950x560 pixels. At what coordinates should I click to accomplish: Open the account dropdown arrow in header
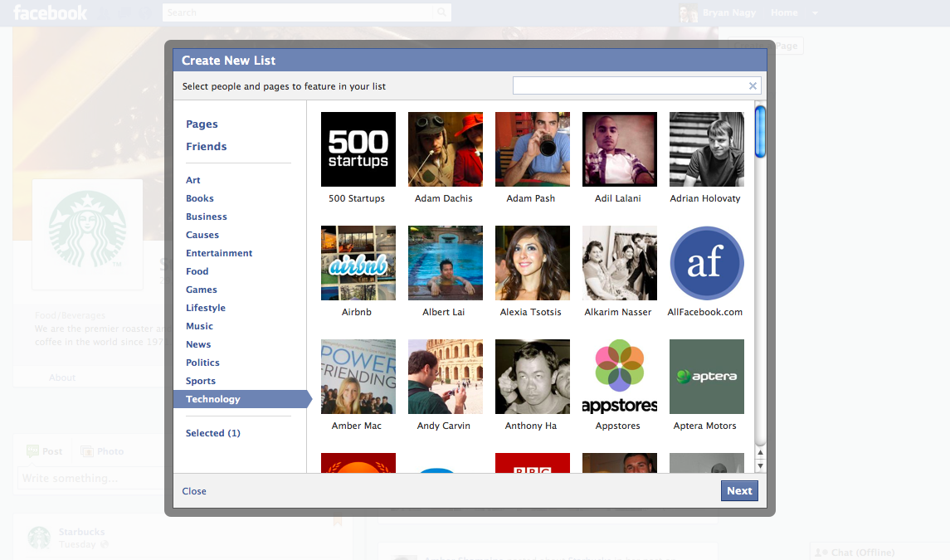coord(815,13)
